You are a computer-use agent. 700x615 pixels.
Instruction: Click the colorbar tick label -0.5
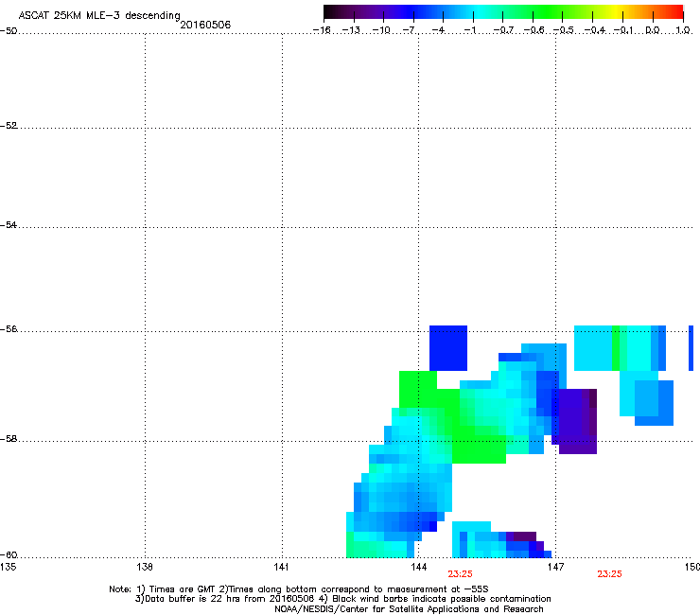[x=564, y=30]
